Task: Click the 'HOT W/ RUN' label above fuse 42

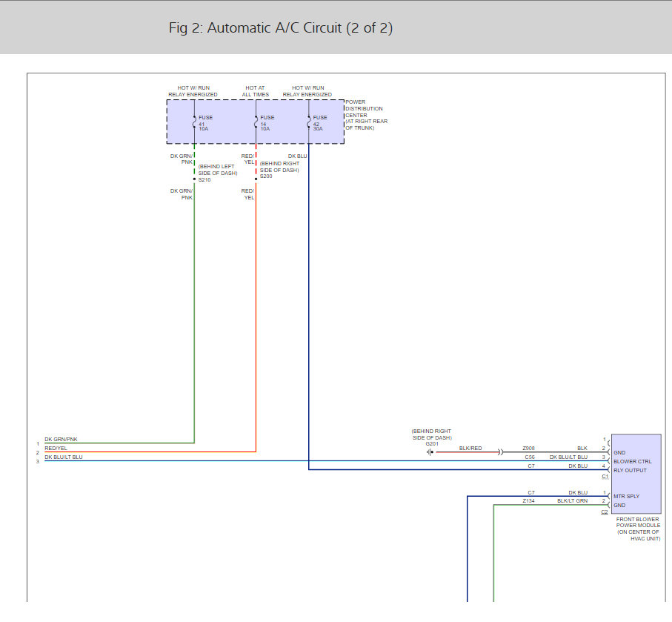Action: click(x=307, y=87)
